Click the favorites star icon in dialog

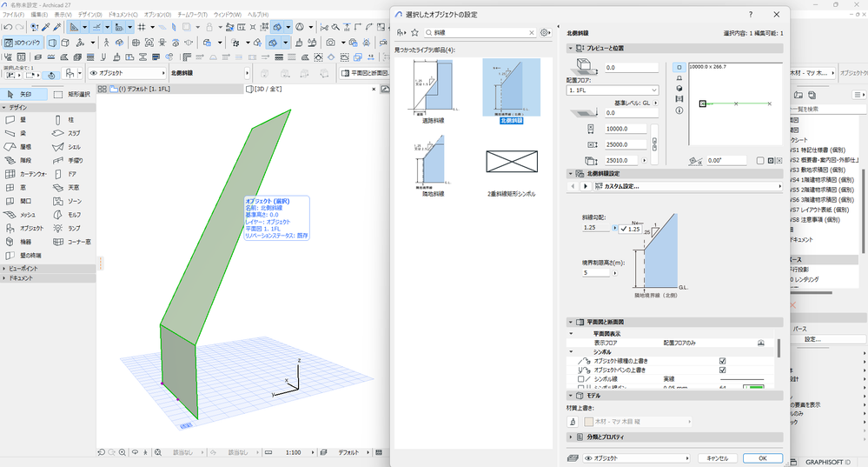click(414, 32)
